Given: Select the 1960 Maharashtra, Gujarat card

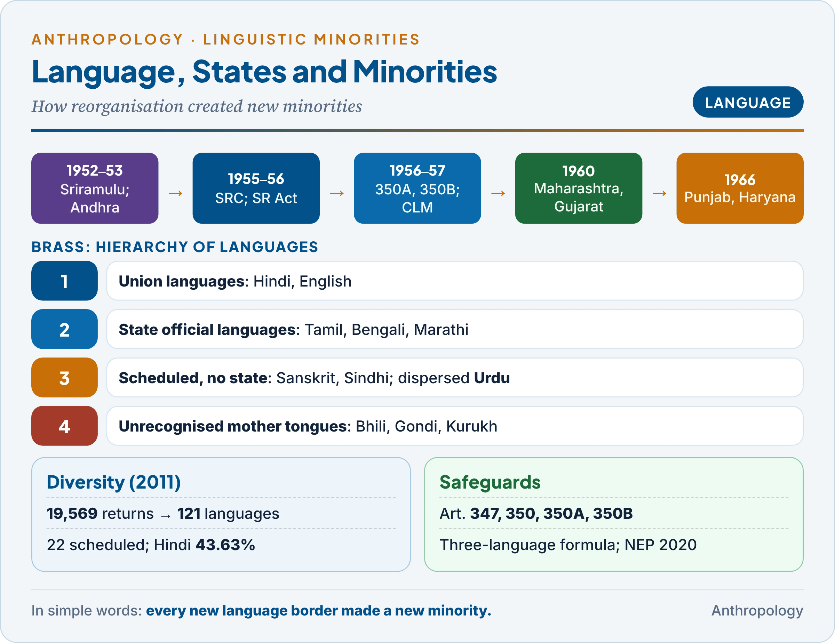Looking at the screenshot, I should tap(579, 188).
